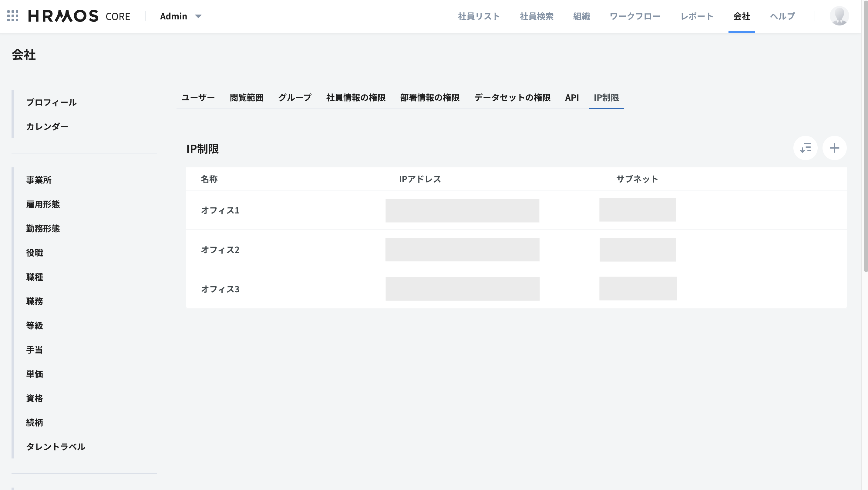Open ワークフロー in top navigation
The height and width of the screenshot is (490, 868).
click(635, 16)
